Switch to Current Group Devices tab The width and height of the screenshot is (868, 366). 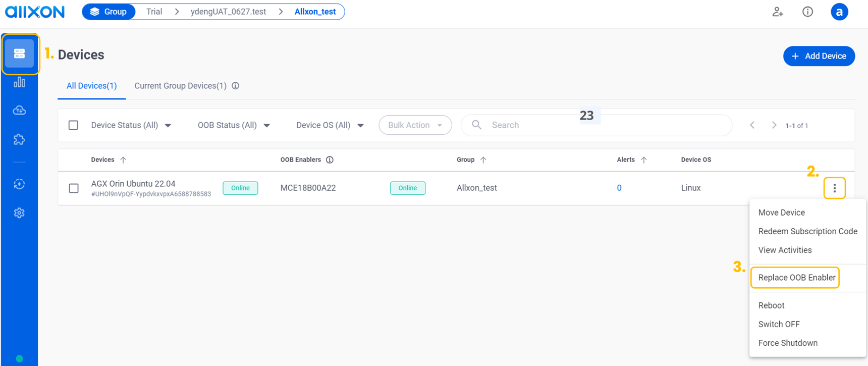coord(180,86)
